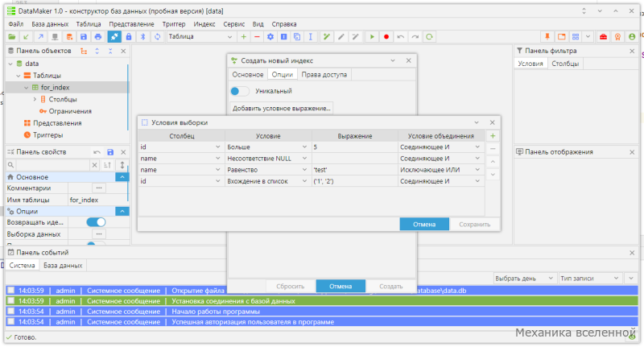644x347 pixels.
Task: Click the green play run icon
Action: pos(372,37)
